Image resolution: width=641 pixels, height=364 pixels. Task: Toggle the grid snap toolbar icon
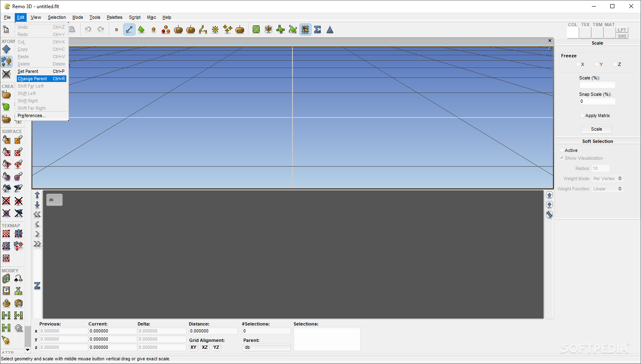pos(306,29)
